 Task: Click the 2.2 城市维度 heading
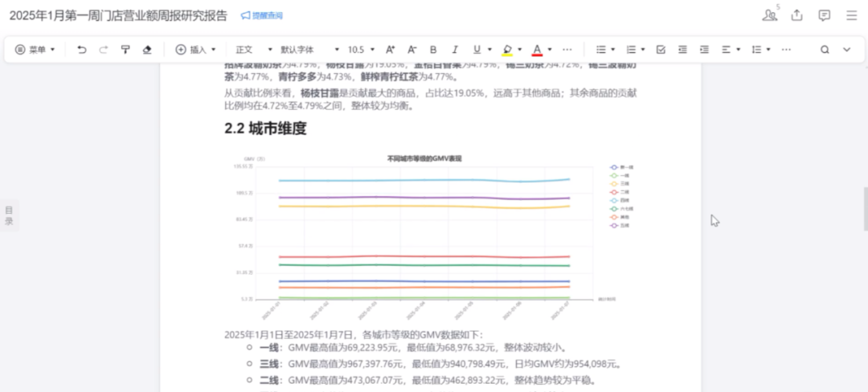coord(265,129)
